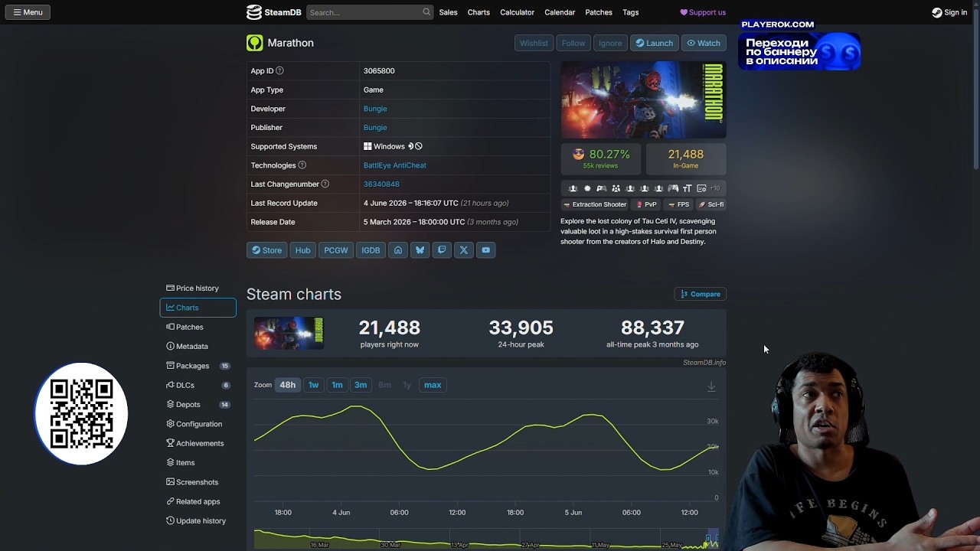Open the Calendar navigation item
The image size is (980, 551).
(560, 12)
